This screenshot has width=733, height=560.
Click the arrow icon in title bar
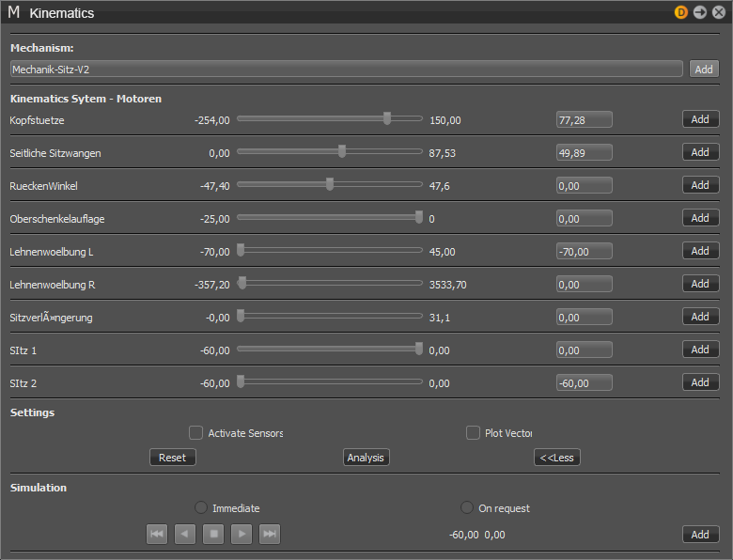[x=699, y=12]
